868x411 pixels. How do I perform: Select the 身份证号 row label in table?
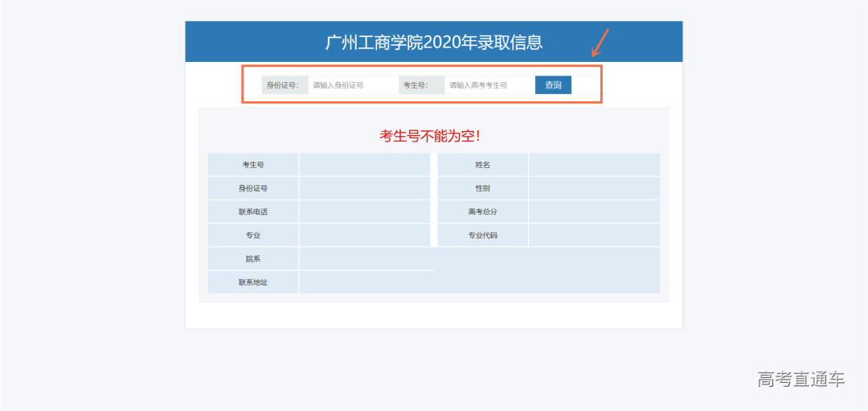253,188
